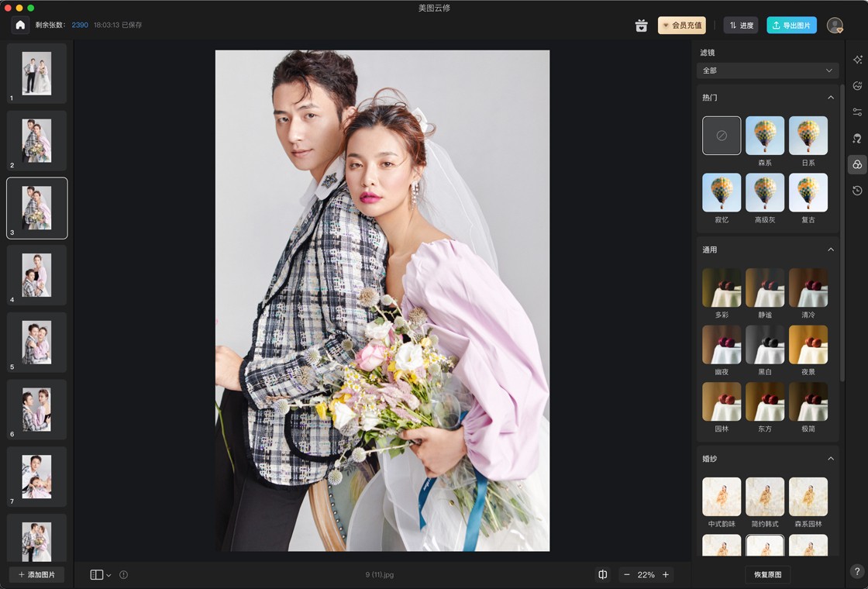Collapse the 通用 filter section
The image size is (868, 589).
coord(830,250)
